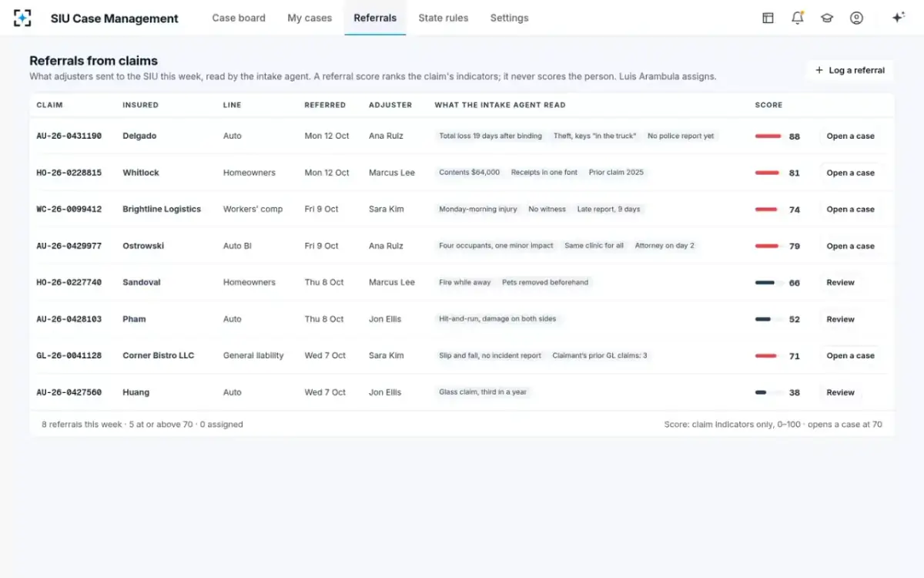Click the No witness tag
This screenshot has width=924, height=578.
[x=547, y=210]
